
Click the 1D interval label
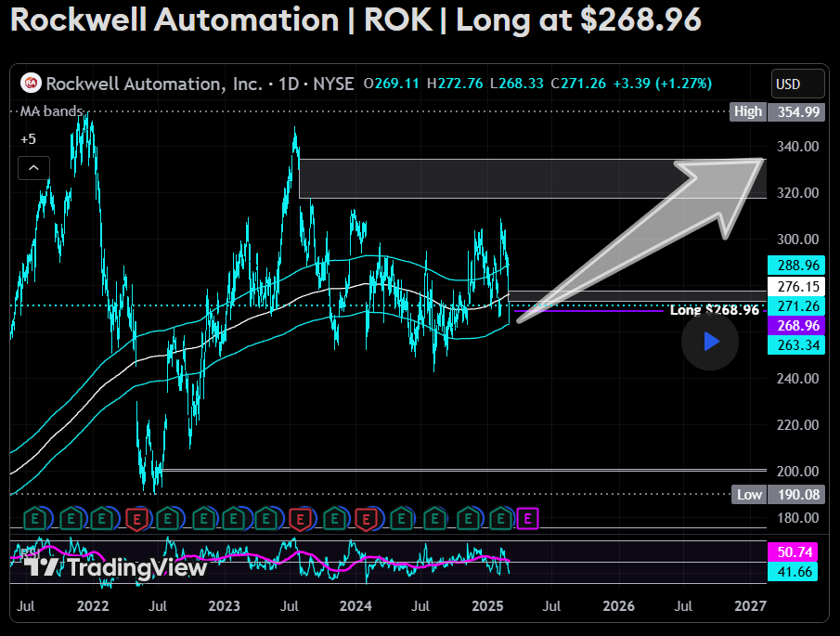[x=289, y=84]
